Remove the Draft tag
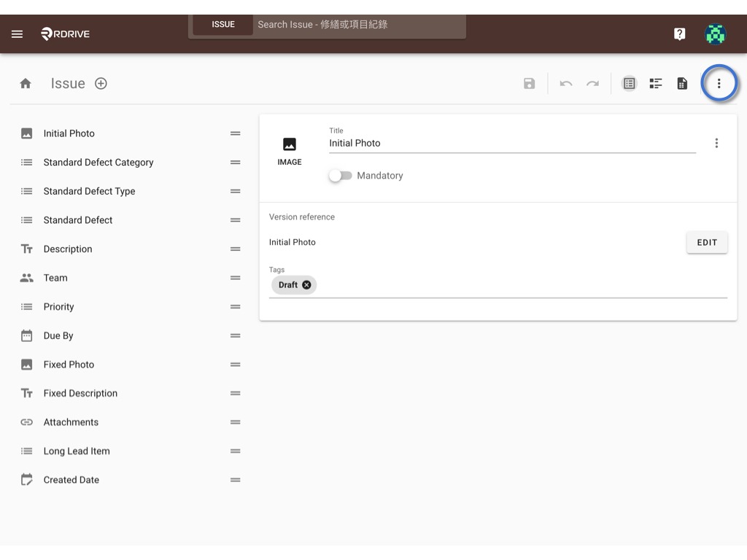Screen dimensions: 747x560 [307, 285]
